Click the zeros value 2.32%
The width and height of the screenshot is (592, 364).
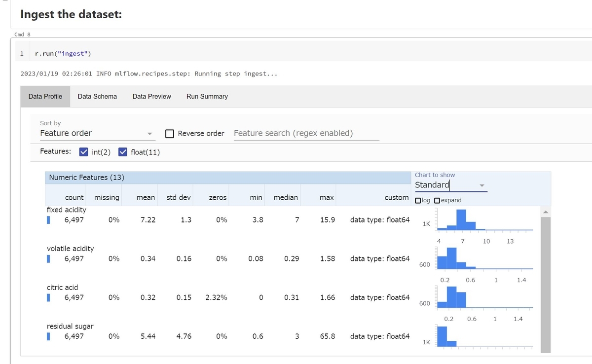[216, 297]
